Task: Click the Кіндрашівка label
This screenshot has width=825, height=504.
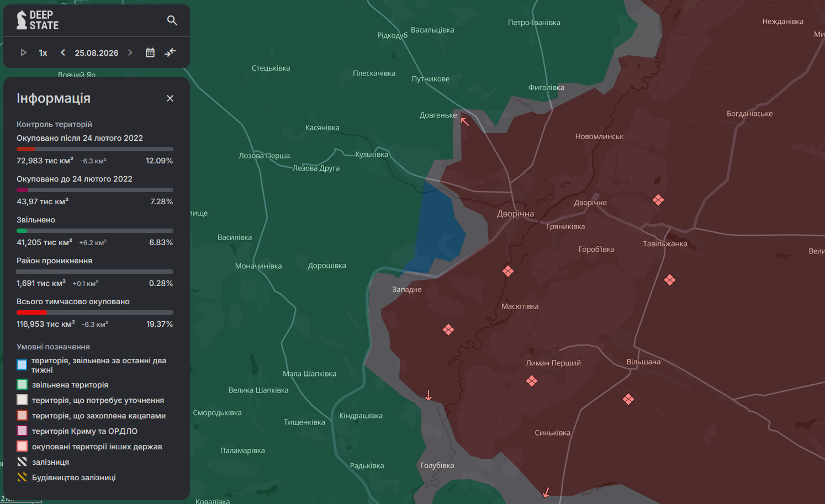Action: pyautogui.click(x=361, y=416)
